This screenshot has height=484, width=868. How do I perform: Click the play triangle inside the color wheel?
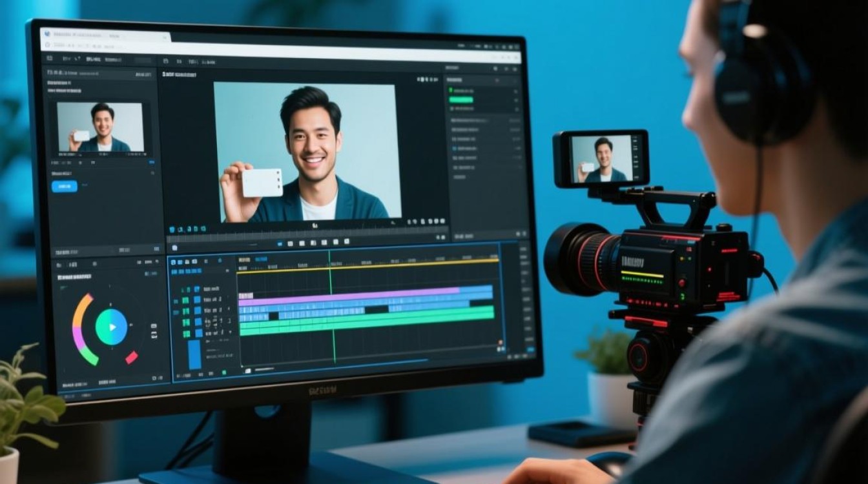112,327
